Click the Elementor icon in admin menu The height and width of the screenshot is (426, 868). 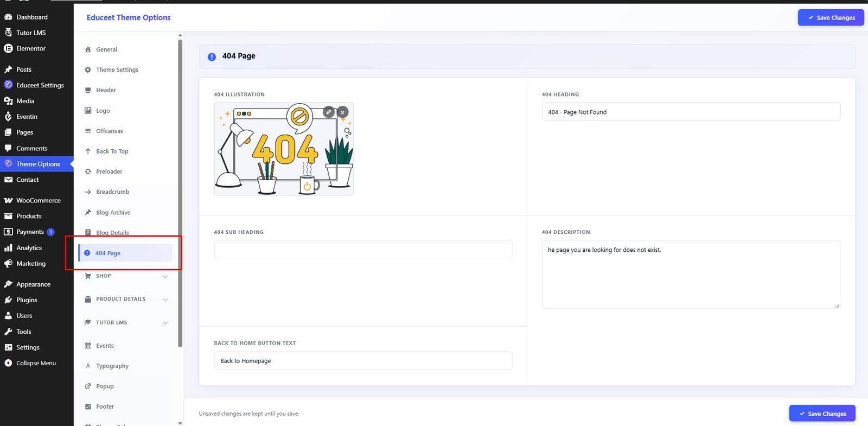point(8,48)
